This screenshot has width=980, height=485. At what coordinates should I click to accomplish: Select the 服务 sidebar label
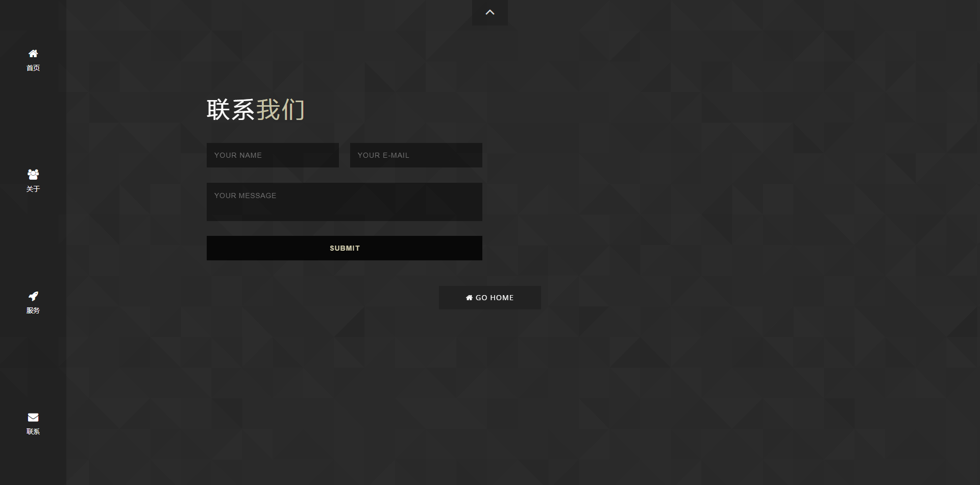pos(33,311)
